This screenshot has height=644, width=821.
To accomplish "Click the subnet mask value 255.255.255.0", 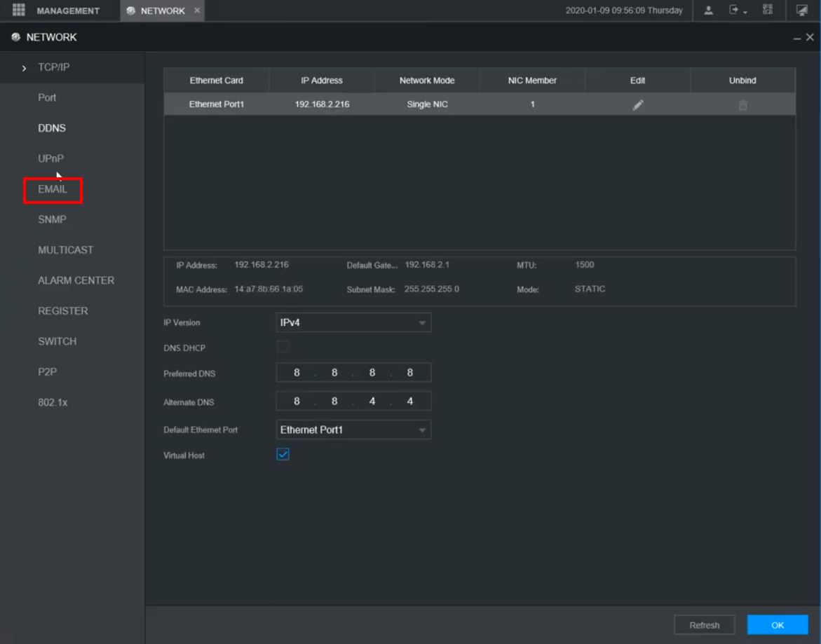I will tap(431, 289).
